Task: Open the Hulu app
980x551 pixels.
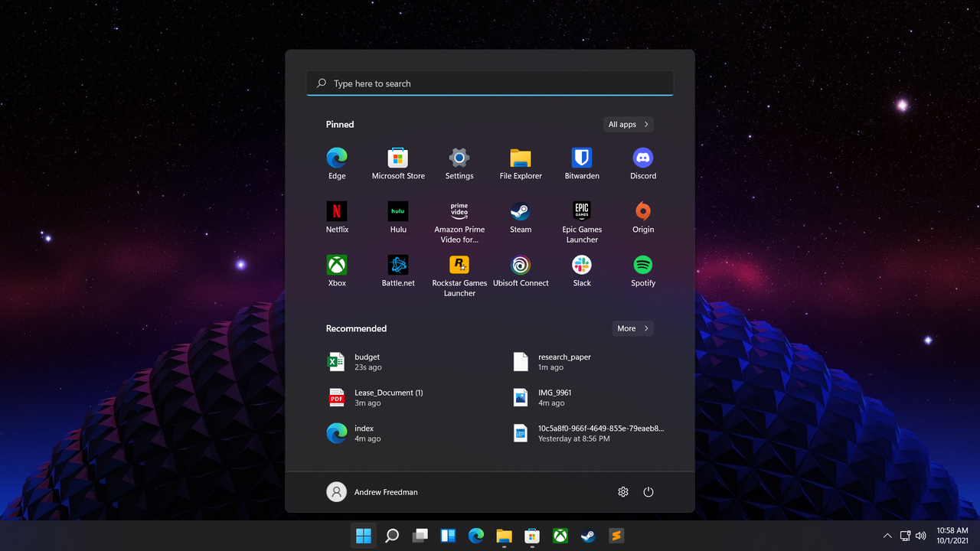Action: coord(398,217)
